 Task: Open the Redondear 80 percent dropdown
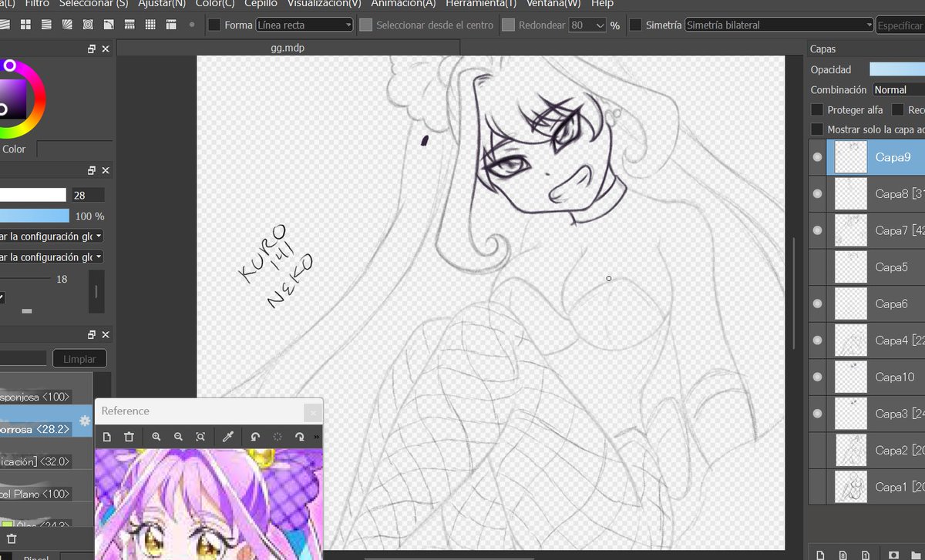click(587, 25)
